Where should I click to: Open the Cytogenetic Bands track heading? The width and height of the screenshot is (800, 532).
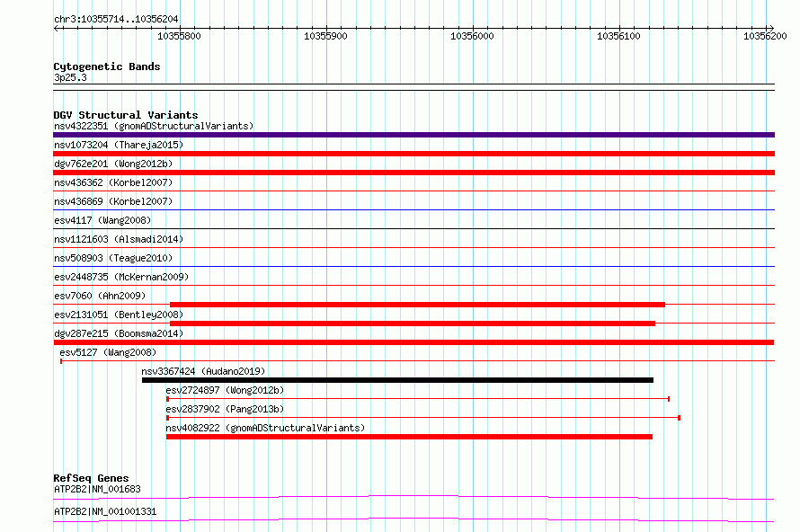[x=107, y=66]
